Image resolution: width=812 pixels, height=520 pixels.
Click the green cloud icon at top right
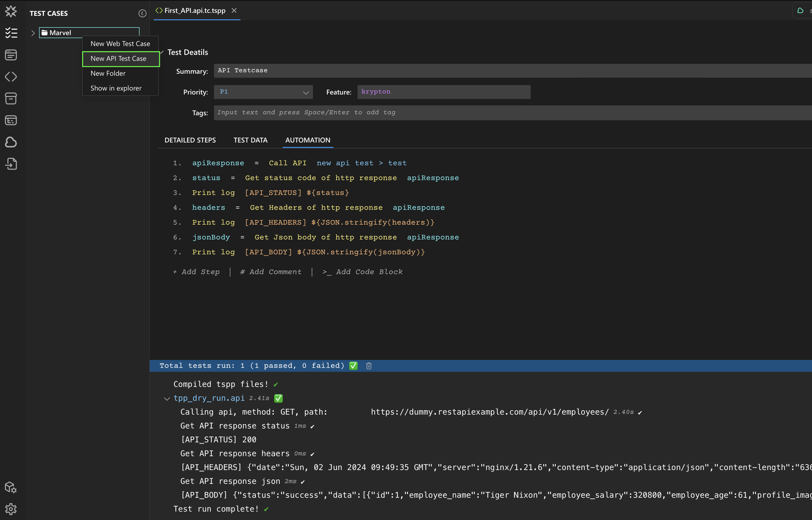(801, 10)
